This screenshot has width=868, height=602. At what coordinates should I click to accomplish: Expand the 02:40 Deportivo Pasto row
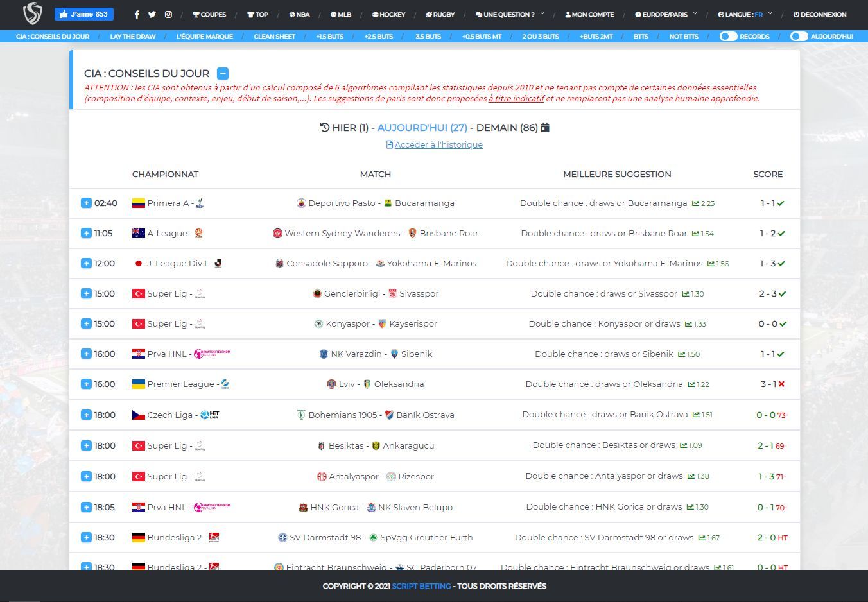click(86, 203)
